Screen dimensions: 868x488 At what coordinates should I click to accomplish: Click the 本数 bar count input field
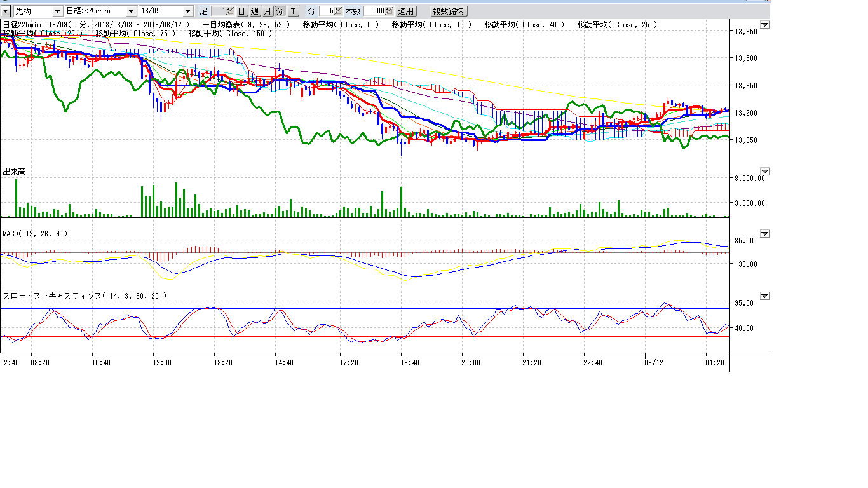(x=374, y=11)
